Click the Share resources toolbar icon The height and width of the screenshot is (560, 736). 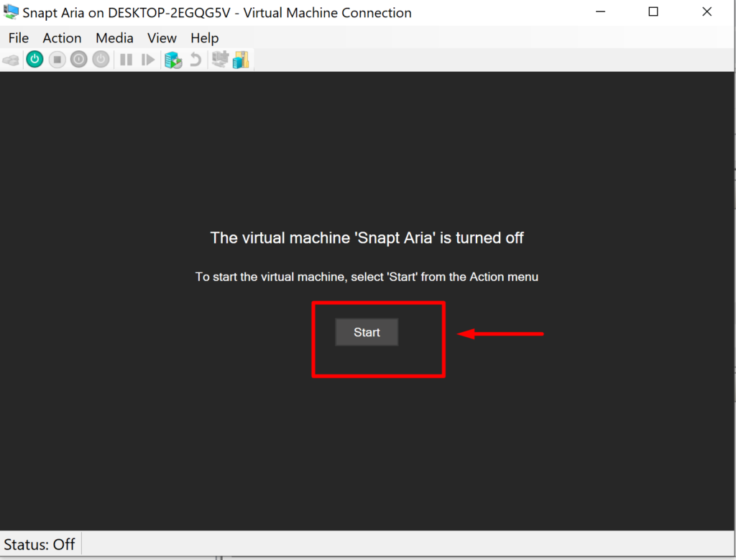point(241,60)
